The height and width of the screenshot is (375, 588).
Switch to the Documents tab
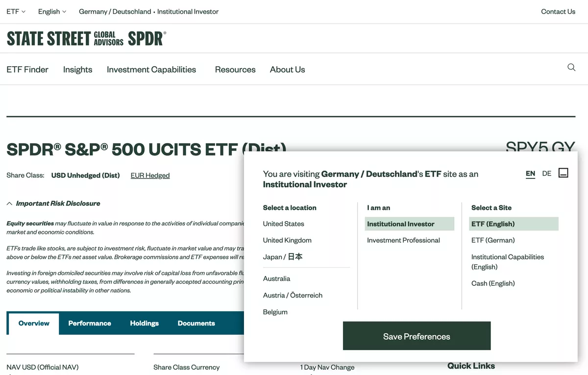196,324
